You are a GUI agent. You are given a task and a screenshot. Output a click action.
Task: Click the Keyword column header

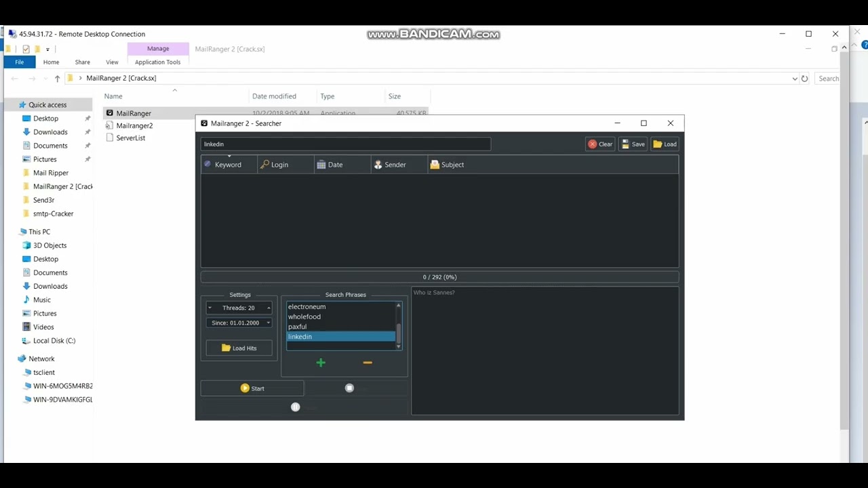point(229,165)
